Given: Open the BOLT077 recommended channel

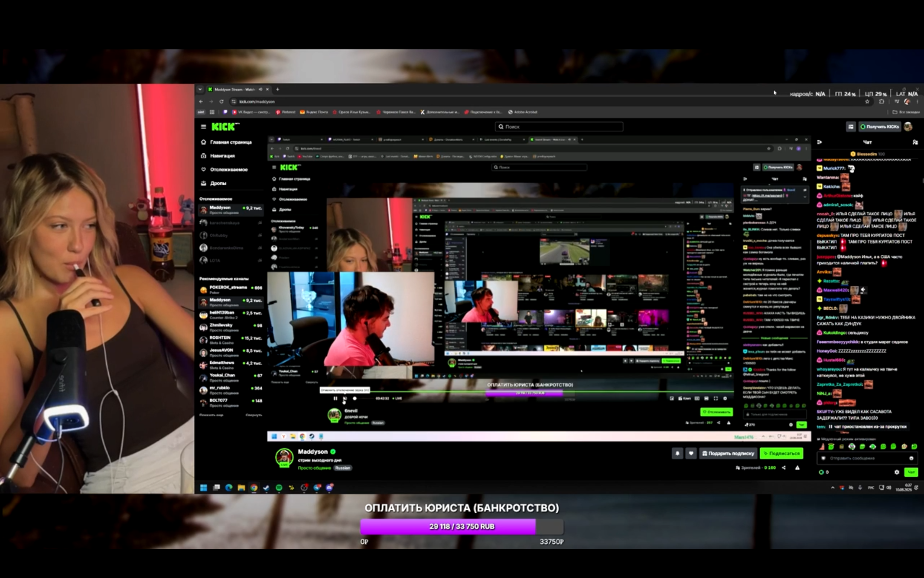Looking at the screenshot, I should [231, 402].
